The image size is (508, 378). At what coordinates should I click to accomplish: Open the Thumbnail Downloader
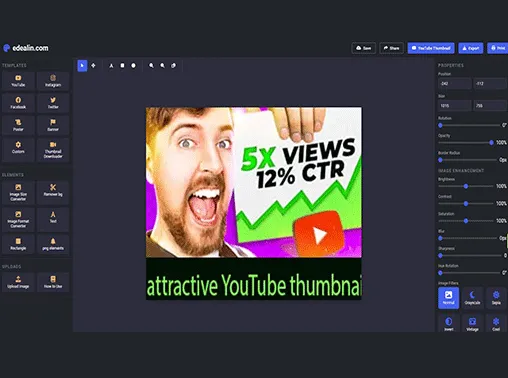tap(53, 150)
